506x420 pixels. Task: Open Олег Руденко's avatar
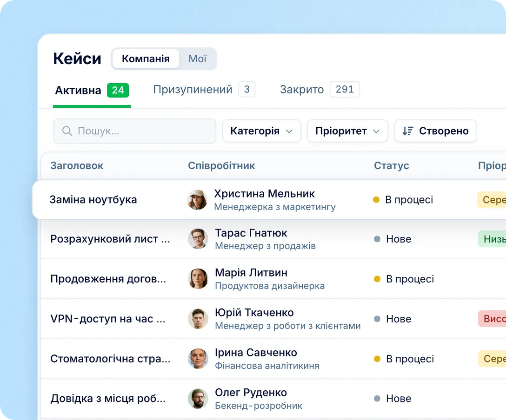198,399
